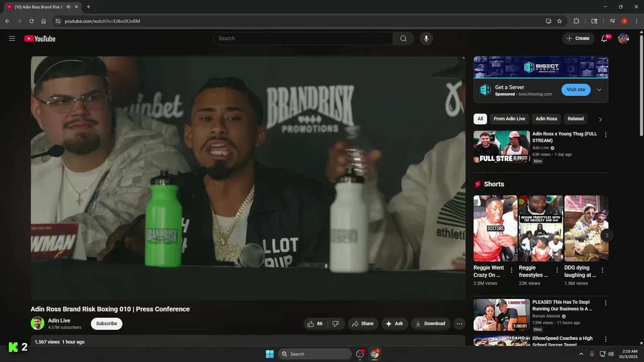This screenshot has height=362, width=644.
Task: Expand the Bisect Hosting ad options
Action: pyautogui.click(x=599, y=90)
